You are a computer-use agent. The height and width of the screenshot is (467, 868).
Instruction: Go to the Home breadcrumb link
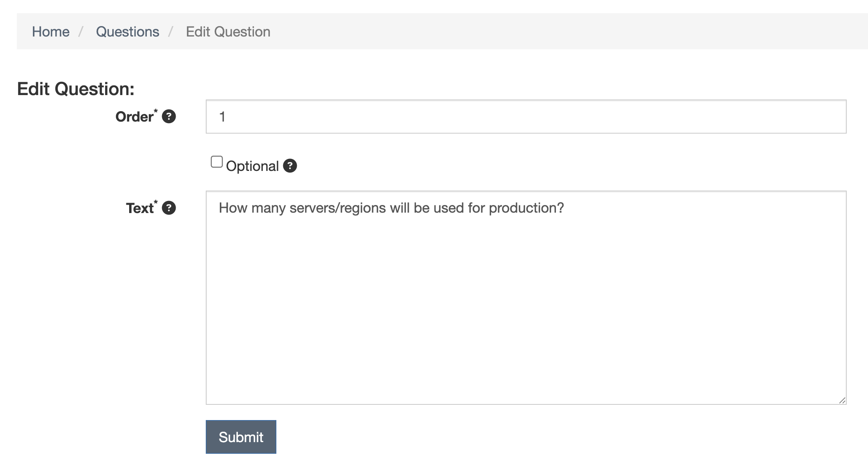coord(51,32)
